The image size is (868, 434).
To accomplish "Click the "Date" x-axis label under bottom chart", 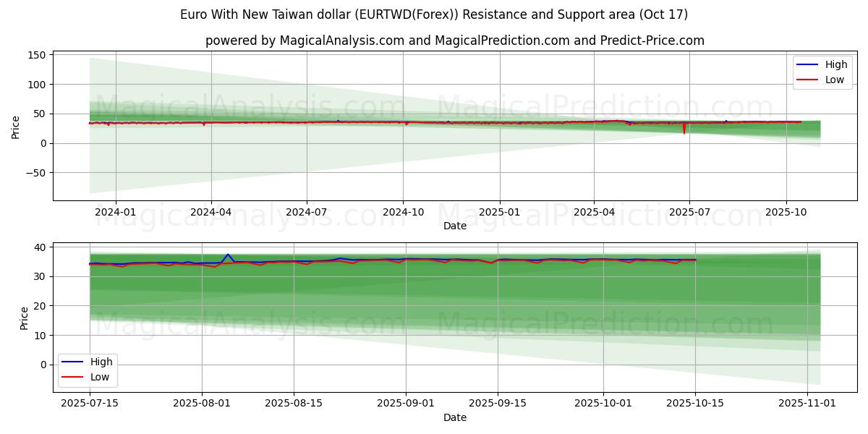I will tap(454, 417).
